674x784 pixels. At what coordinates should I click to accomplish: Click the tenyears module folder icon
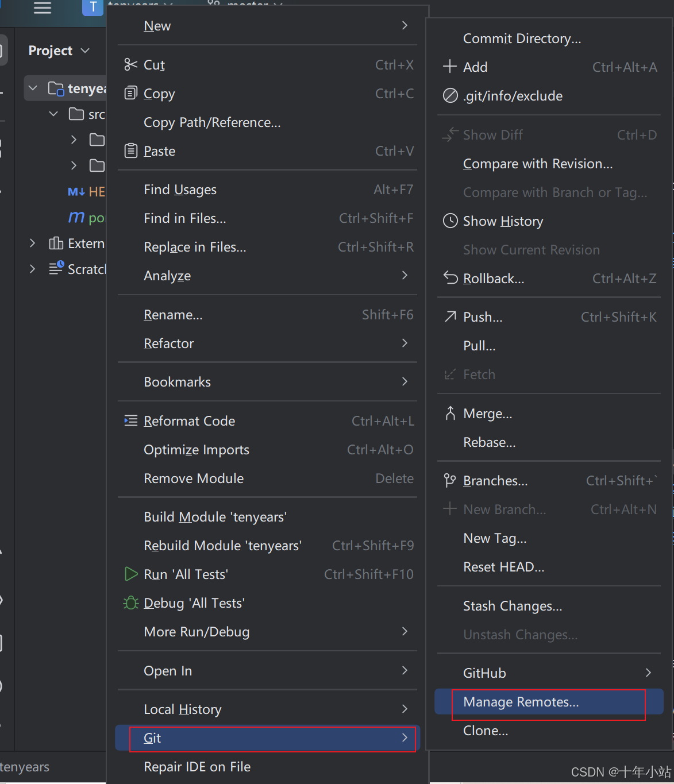pyautogui.click(x=56, y=88)
